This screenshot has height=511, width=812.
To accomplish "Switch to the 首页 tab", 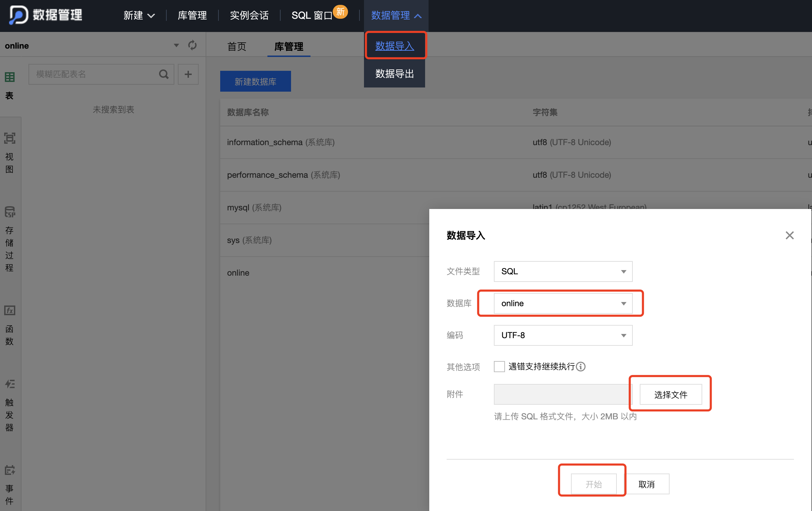I will tap(237, 47).
